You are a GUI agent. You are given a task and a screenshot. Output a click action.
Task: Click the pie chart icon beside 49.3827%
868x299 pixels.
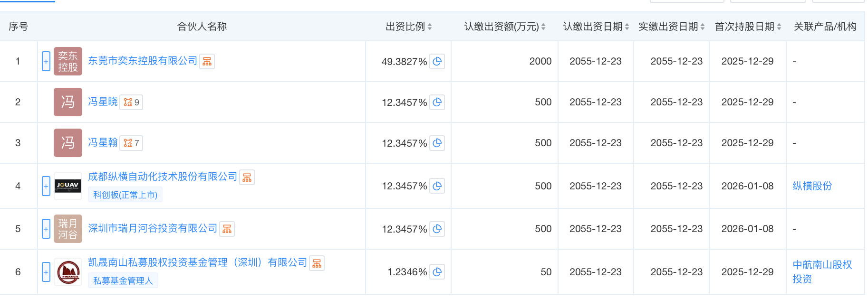437,61
